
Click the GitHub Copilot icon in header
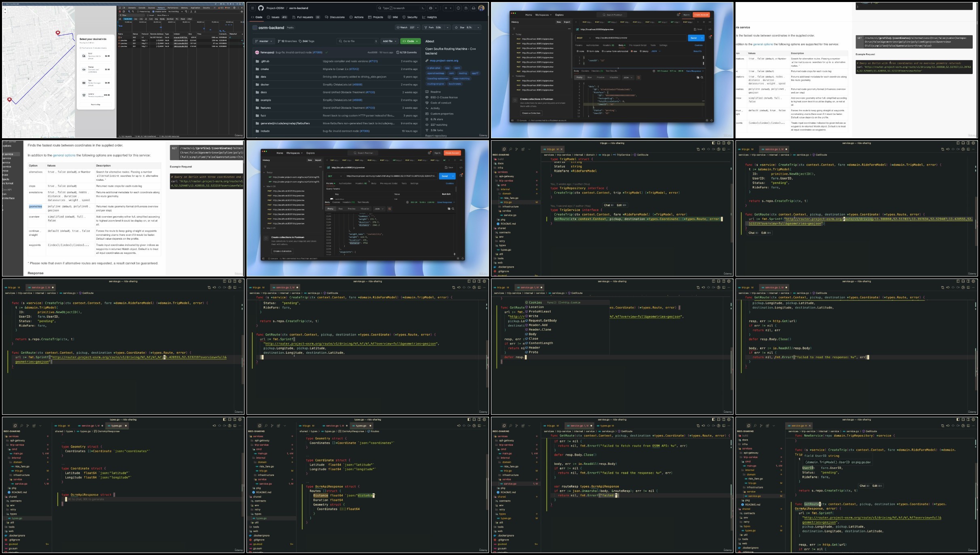431,8
